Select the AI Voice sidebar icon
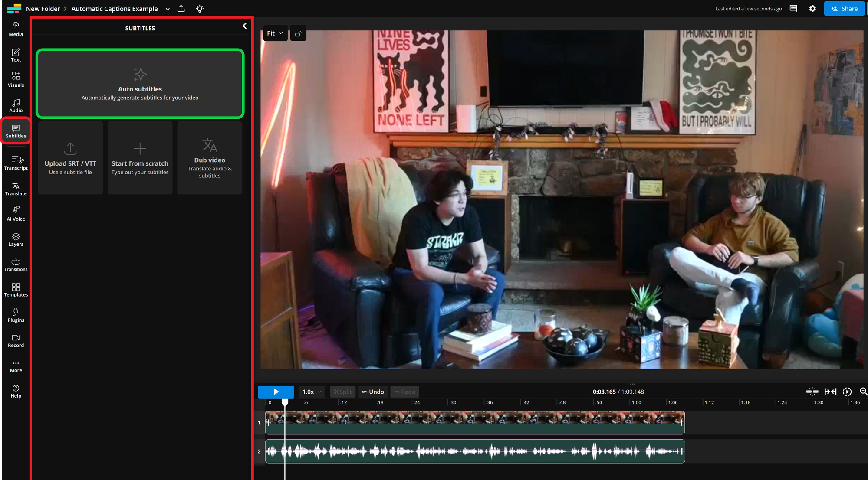Image resolution: width=868 pixels, height=480 pixels. pyautogui.click(x=16, y=214)
